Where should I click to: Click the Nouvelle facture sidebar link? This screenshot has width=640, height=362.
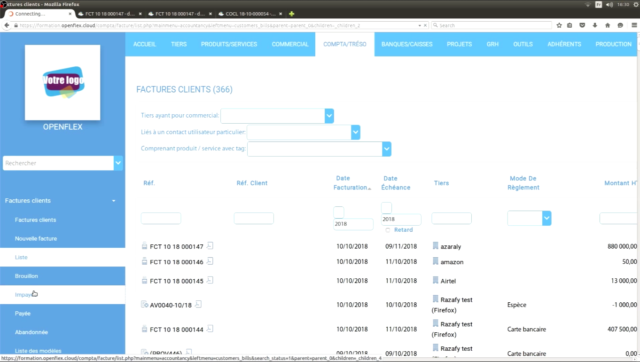(36, 238)
